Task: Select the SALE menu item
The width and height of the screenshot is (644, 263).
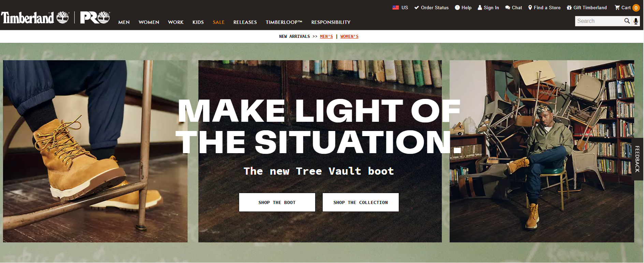Action: coord(219,22)
